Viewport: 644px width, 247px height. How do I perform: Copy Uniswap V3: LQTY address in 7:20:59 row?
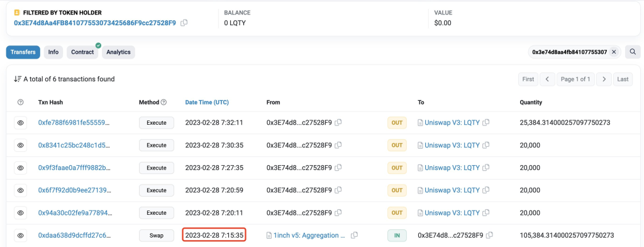tap(486, 190)
